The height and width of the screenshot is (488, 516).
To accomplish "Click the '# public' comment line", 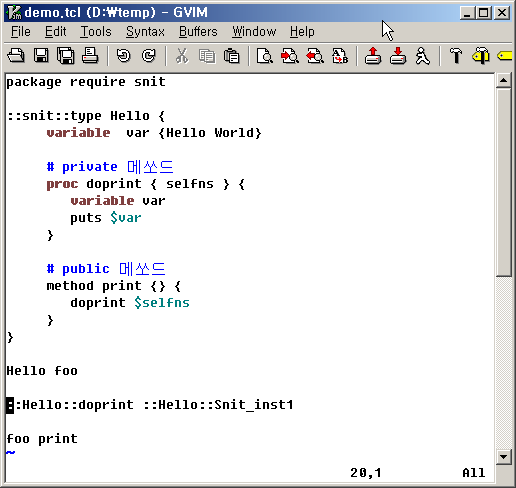I will tap(106, 269).
